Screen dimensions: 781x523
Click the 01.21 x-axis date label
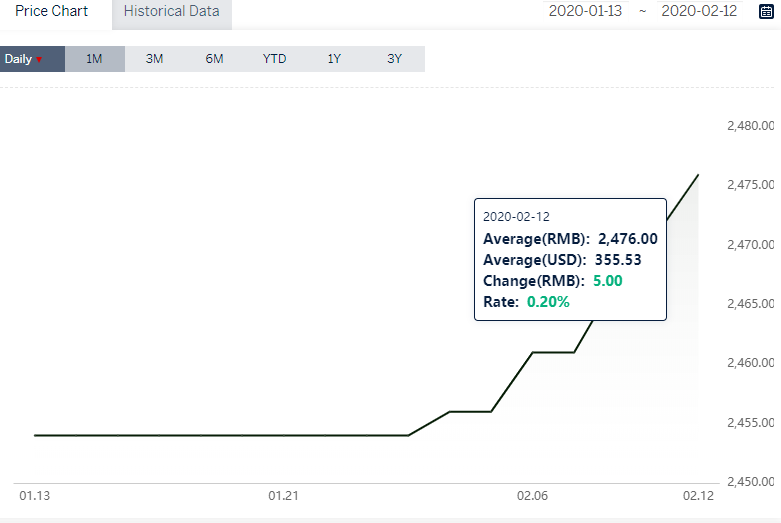[x=283, y=496]
